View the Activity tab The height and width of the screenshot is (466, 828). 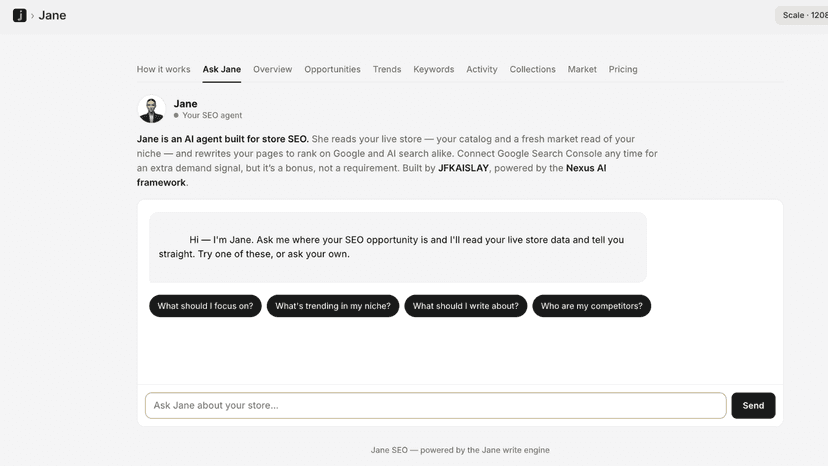tap(482, 69)
